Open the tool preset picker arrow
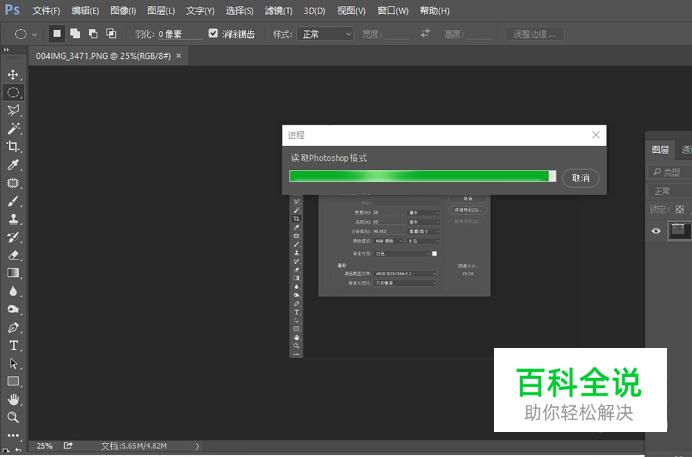Screen dimensions: 692x457 (x=34, y=34)
